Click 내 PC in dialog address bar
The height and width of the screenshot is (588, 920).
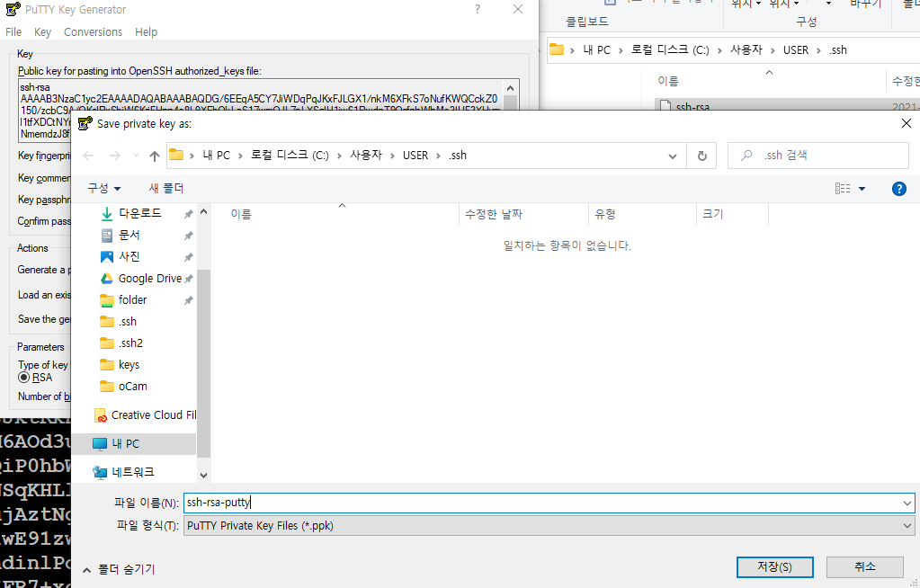tap(217, 156)
